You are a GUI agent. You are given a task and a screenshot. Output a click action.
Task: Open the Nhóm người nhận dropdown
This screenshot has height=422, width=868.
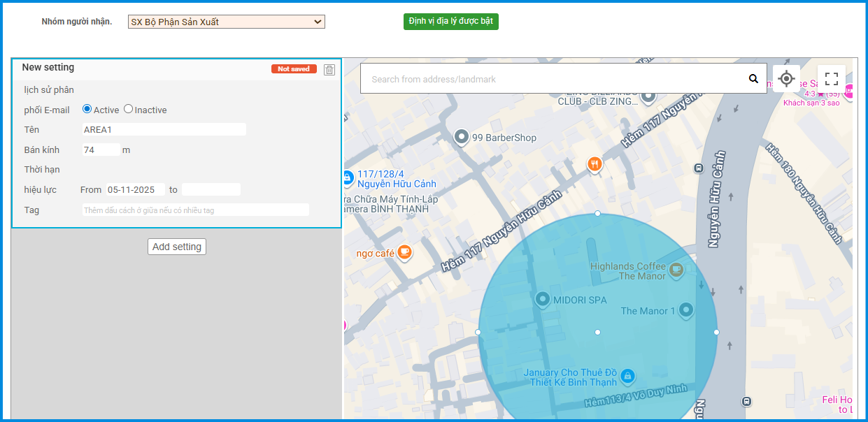(227, 22)
